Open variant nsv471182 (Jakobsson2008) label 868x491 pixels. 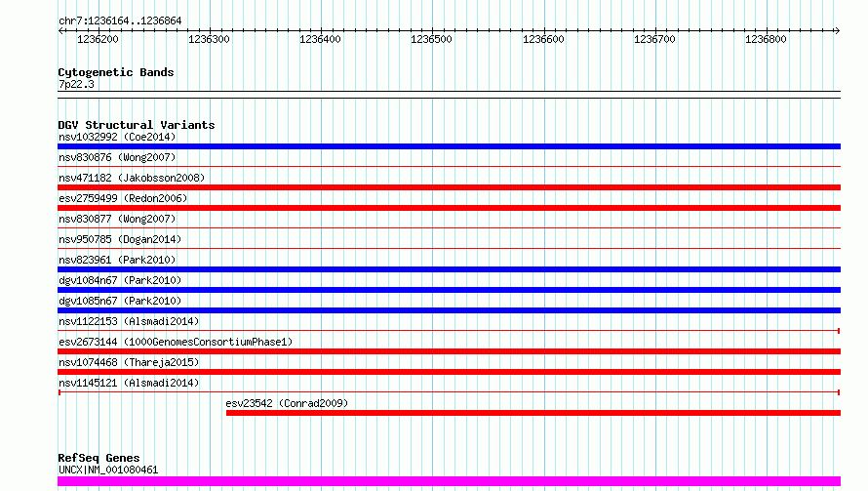point(132,178)
